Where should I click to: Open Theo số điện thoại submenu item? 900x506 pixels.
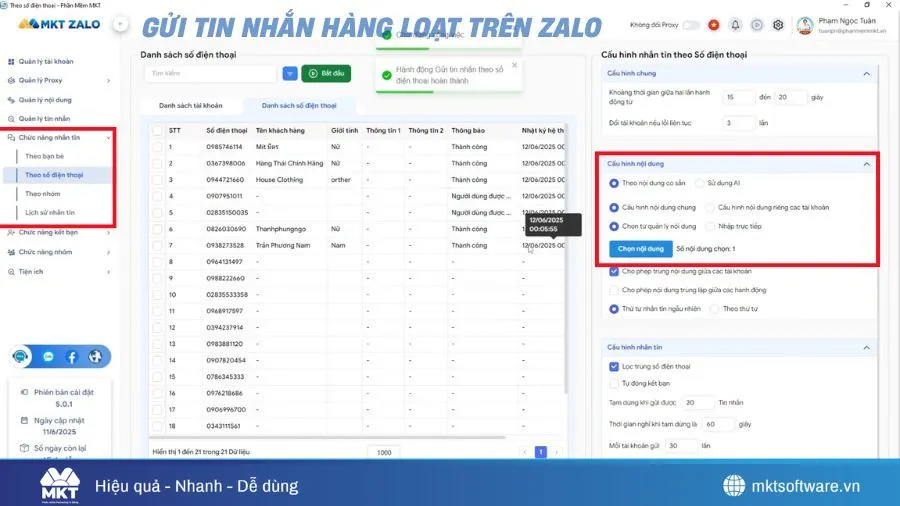pyautogui.click(x=54, y=175)
